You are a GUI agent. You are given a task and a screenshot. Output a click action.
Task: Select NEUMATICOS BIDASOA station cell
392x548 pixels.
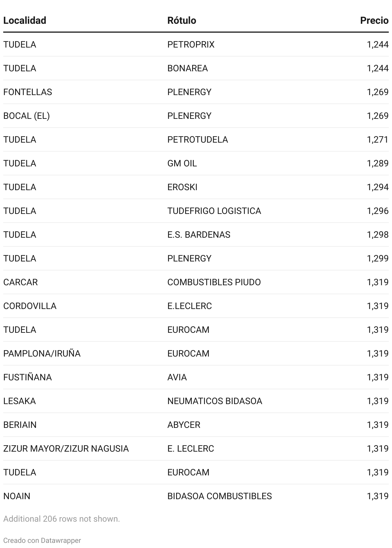215,401
